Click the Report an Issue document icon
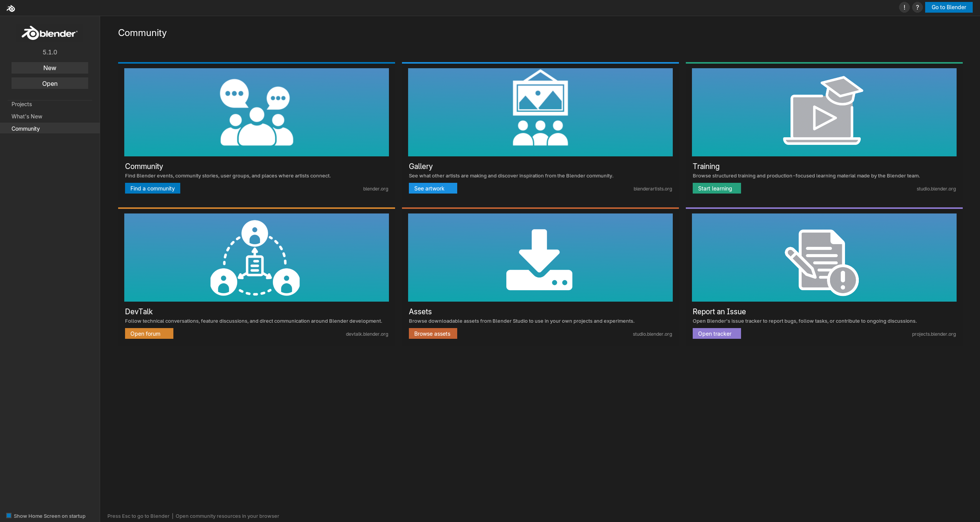Screen dimensions: 980x522 point(824,257)
